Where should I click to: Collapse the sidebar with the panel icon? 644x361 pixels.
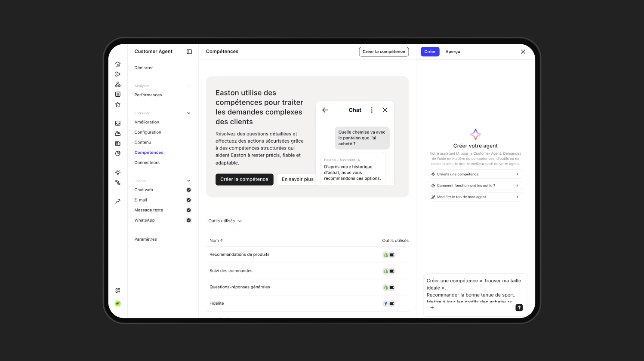tap(189, 52)
